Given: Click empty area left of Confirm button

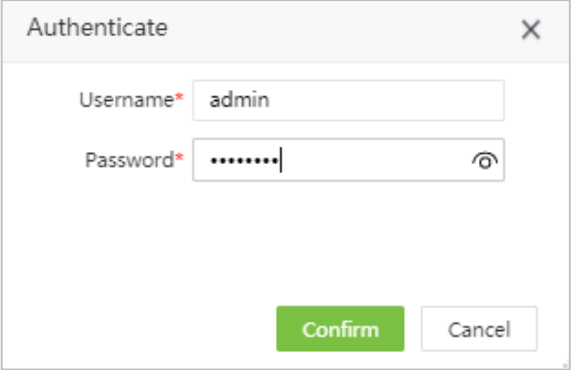Looking at the screenshot, I should [140, 329].
